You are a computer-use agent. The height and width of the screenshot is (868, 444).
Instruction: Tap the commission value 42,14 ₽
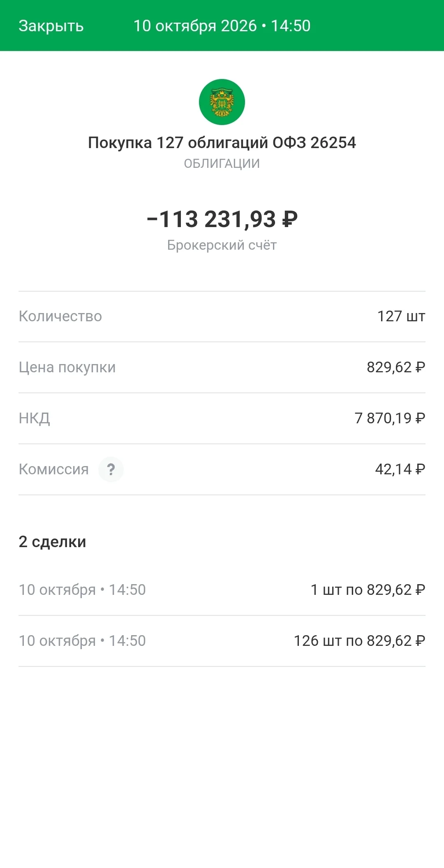(x=400, y=469)
